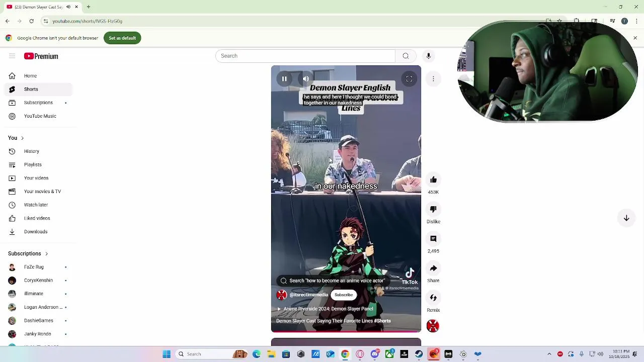Open the three-dot more options menu

[x=433, y=79]
